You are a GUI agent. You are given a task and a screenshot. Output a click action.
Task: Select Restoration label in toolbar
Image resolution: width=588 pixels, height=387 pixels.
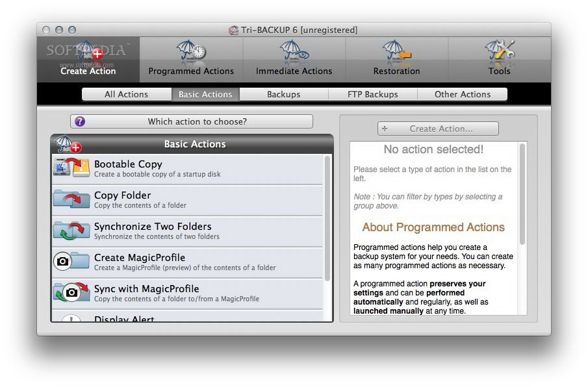pos(397,71)
